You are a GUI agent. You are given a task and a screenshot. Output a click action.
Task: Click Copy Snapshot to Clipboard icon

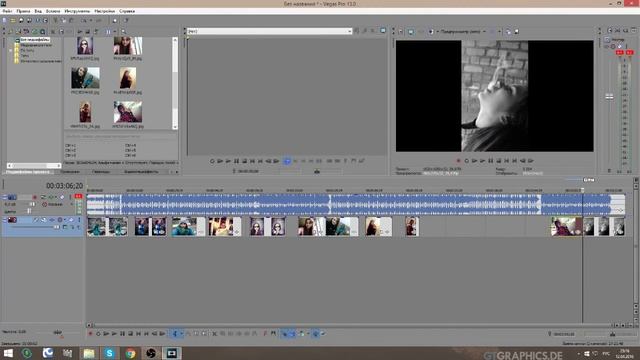coord(509,31)
